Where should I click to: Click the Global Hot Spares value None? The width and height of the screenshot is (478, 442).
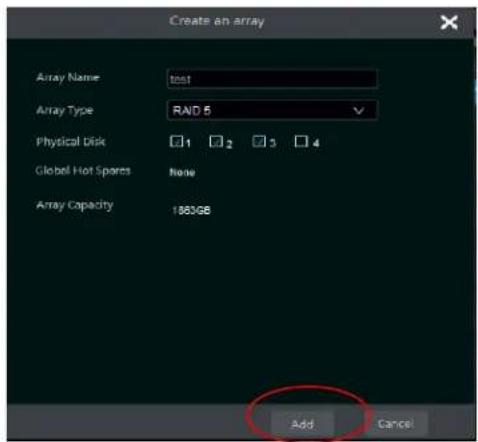click(x=182, y=172)
